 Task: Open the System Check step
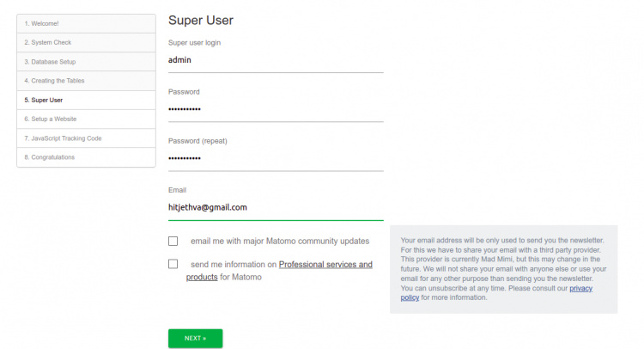coord(86,42)
